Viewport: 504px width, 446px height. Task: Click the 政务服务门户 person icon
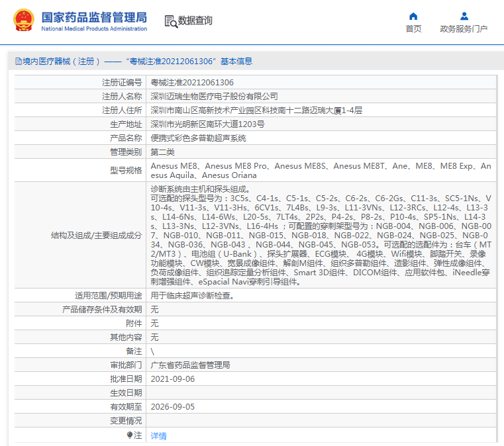[x=464, y=16]
